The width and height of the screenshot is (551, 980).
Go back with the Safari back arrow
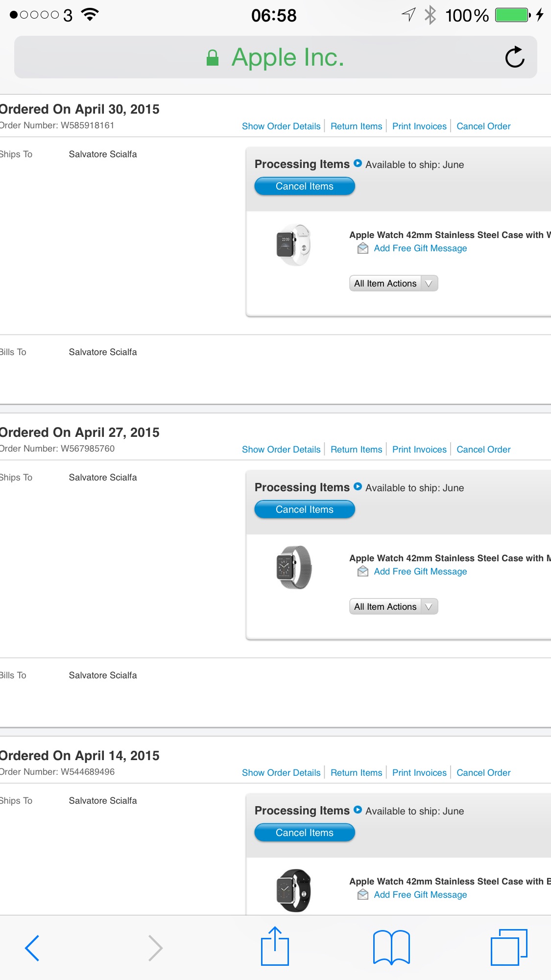32,948
